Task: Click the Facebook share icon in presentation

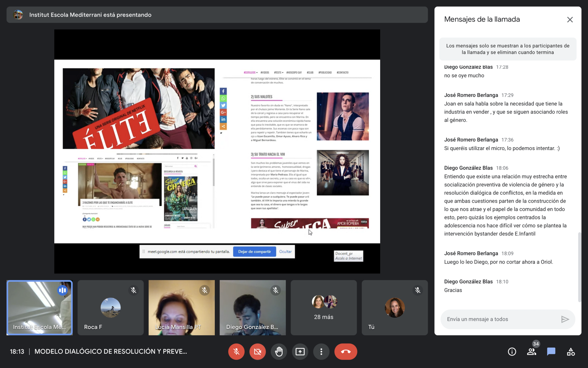Action: coord(223,91)
